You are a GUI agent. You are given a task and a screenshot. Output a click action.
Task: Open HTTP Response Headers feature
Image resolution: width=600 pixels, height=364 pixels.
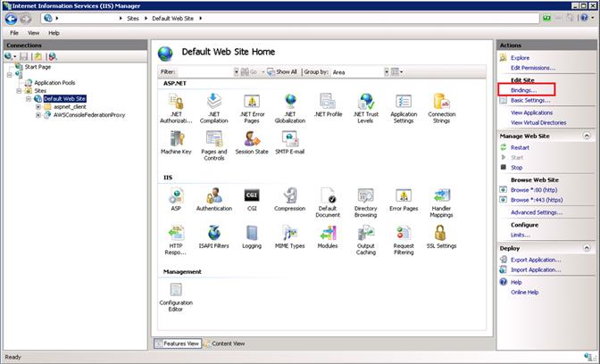pyautogui.click(x=176, y=240)
